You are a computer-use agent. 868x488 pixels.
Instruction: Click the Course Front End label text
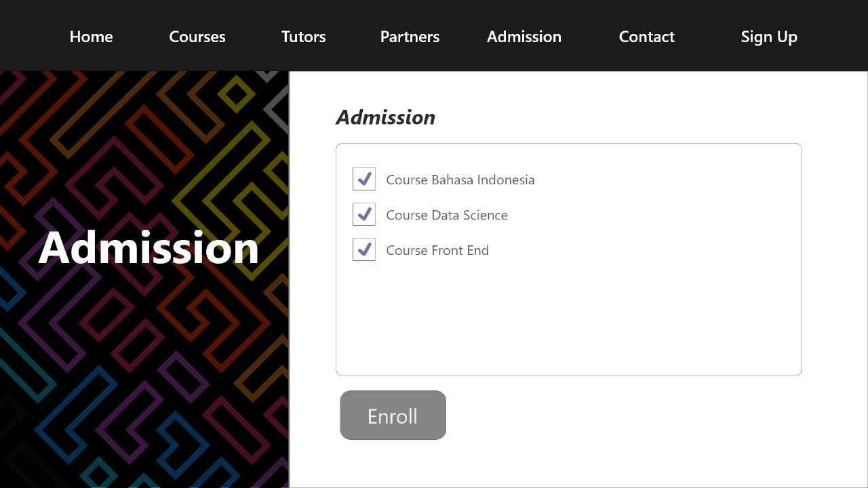[437, 251]
